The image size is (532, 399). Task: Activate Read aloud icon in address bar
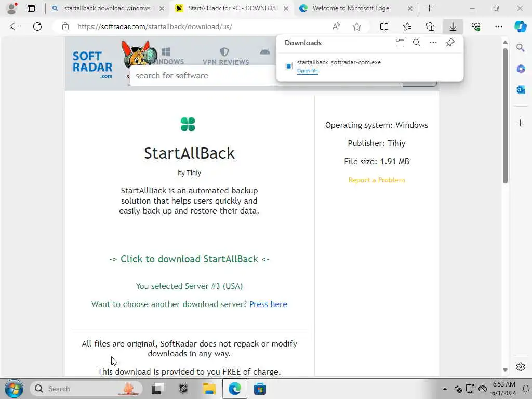click(336, 26)
